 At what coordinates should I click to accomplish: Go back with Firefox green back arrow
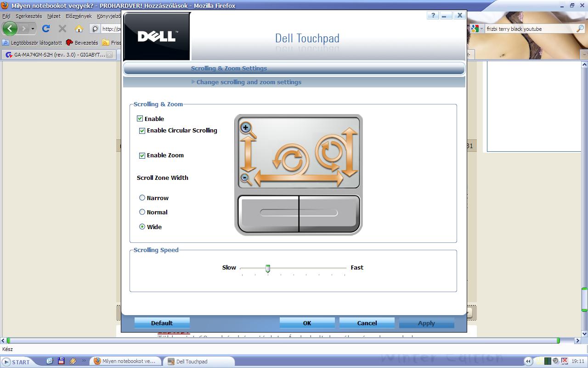(10, 29)
